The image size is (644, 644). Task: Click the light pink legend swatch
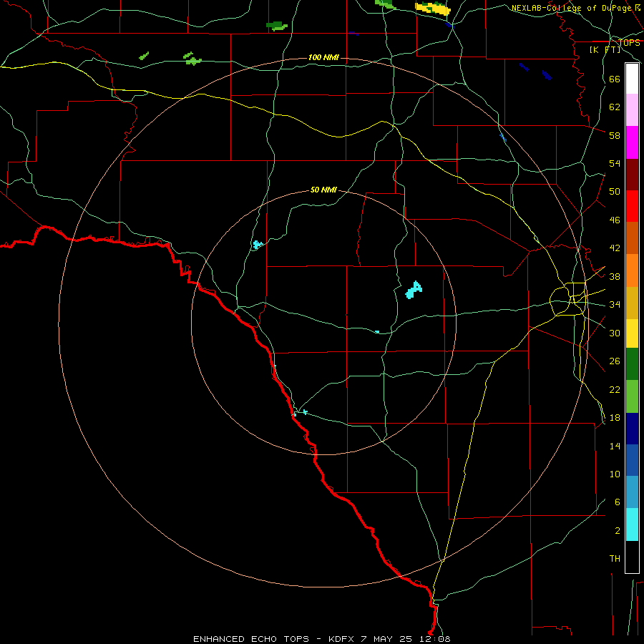pos(632,109)
